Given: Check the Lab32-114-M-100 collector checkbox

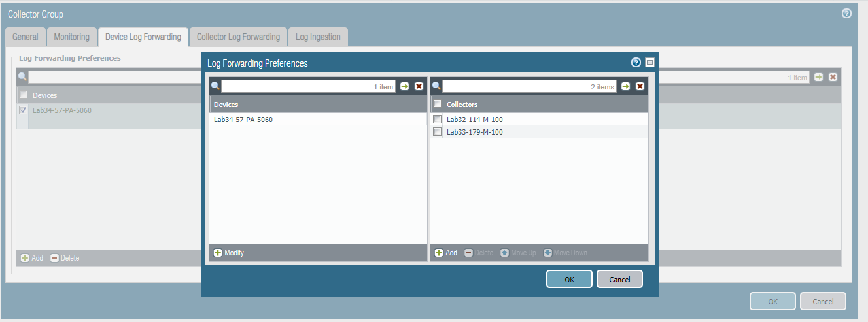Looking at the screenshot, I should coord(438,120).
